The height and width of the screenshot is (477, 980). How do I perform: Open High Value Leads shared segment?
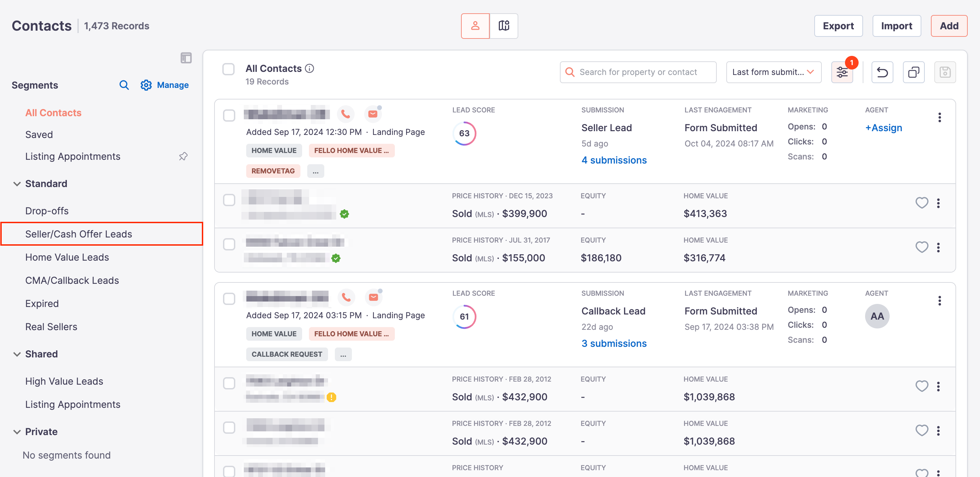click(64, 381)
